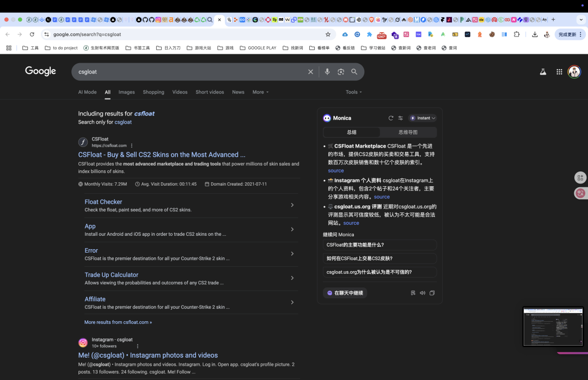Open the Me! (@csgloat) Instagram result
The height and width of the screenshot is (380, 588).
[x=148, y=356]
